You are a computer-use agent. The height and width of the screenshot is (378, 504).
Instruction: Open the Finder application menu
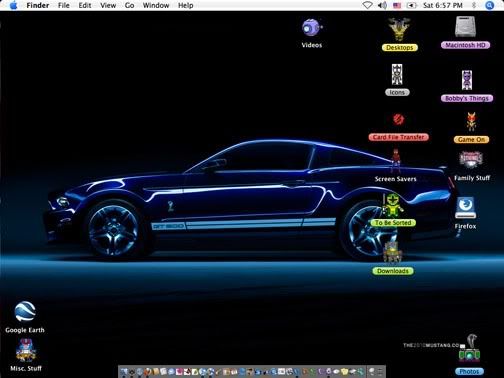38,5
